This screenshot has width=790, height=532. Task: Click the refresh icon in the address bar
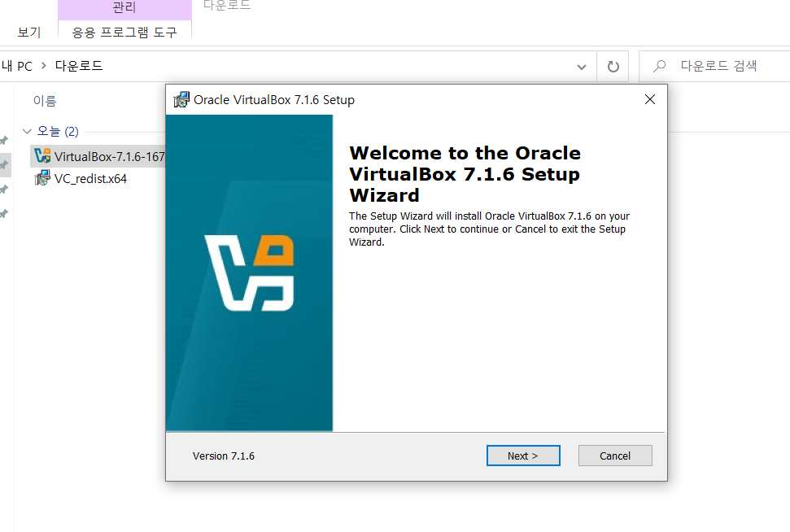click(613, 66)
